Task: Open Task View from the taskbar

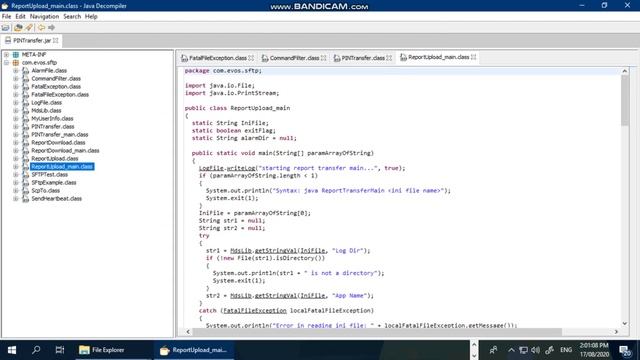Action: click(60, 350)
